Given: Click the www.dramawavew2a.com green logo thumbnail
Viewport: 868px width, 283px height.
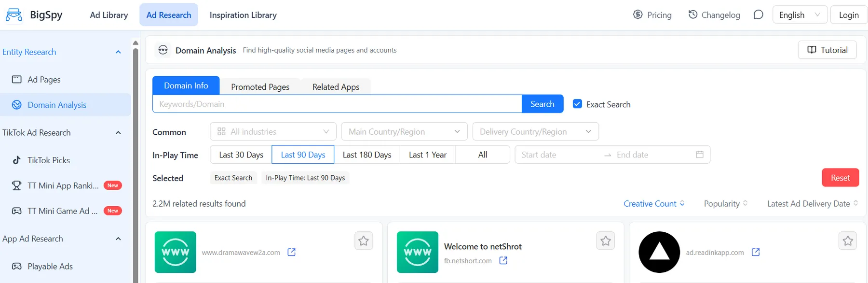Looking at the screenshot, I should pyautogui.click(x=176, y=252).
